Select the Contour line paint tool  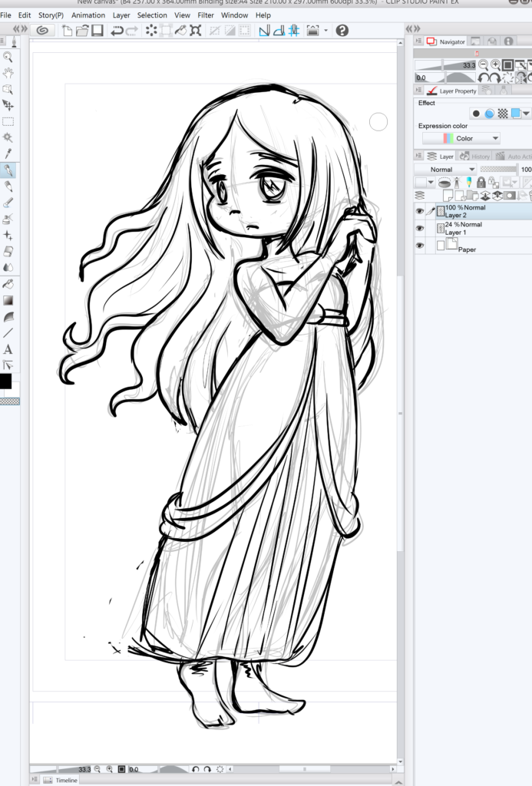[8, 317]
